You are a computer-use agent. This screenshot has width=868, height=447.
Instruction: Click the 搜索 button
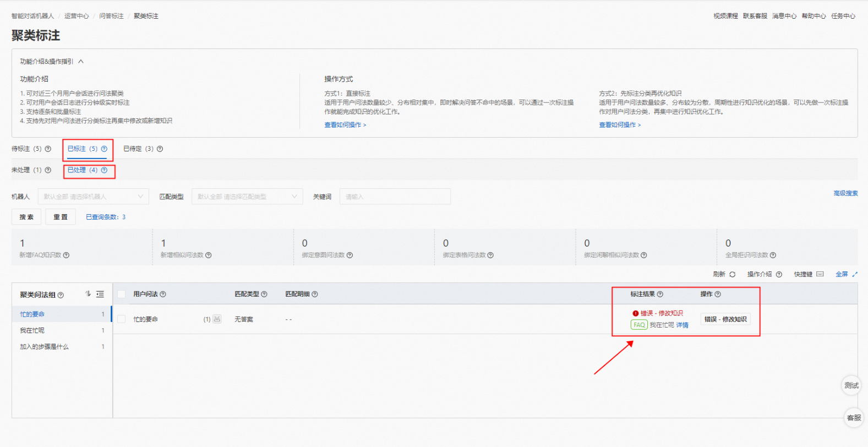coord(26,217)
